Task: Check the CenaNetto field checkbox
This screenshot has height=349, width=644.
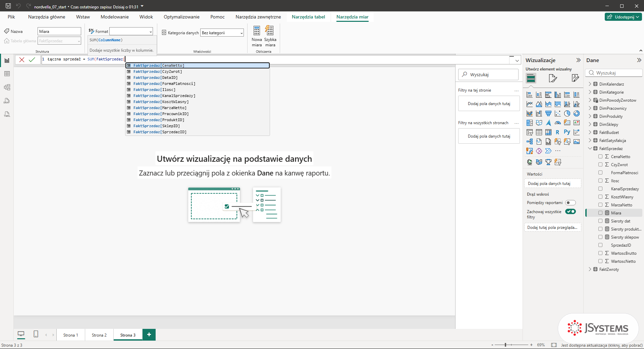Action: [600, 156]
